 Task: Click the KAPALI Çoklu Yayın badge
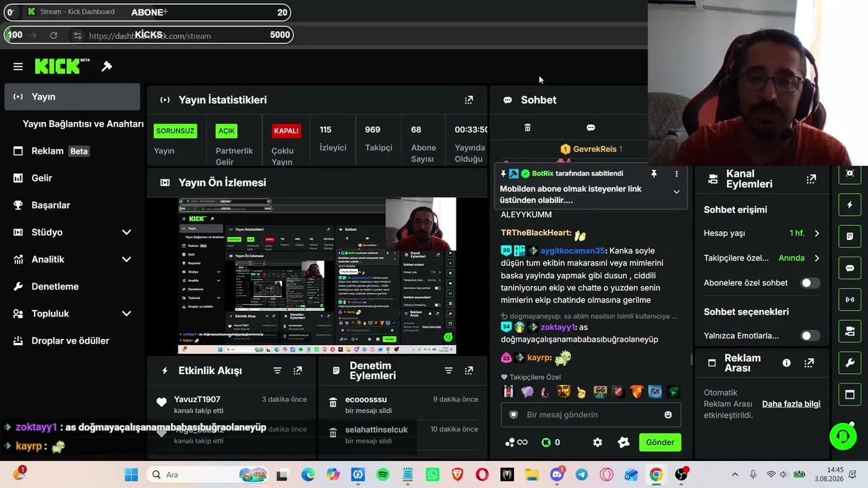pos(286,131)
